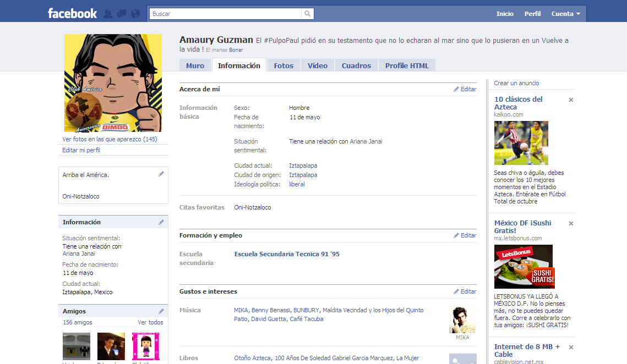Open Iztapalapa link for Ciudad actual
This screenshot has height=364, width=627.
coord(303,166)
